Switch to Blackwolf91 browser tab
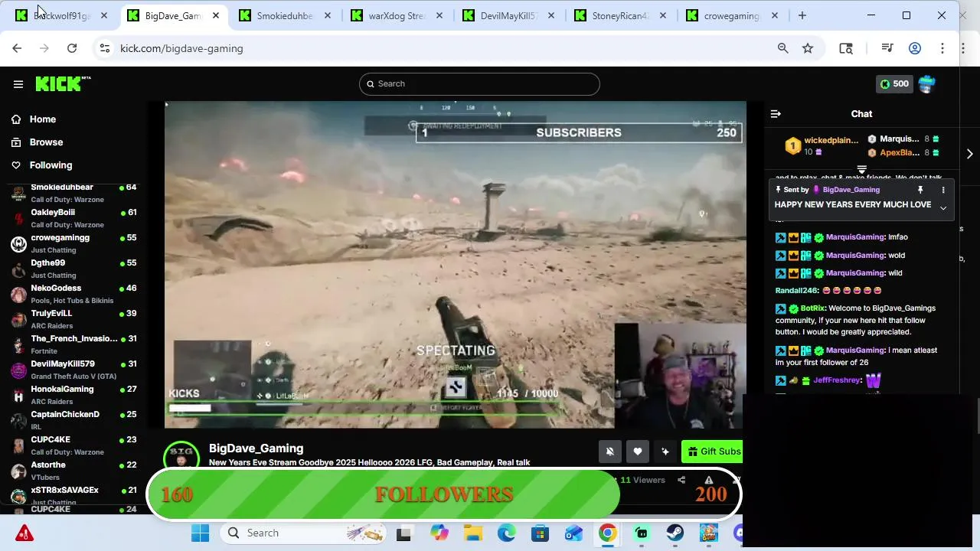The width and height of the screenshot is (980, 551). (x=61, y=15)
